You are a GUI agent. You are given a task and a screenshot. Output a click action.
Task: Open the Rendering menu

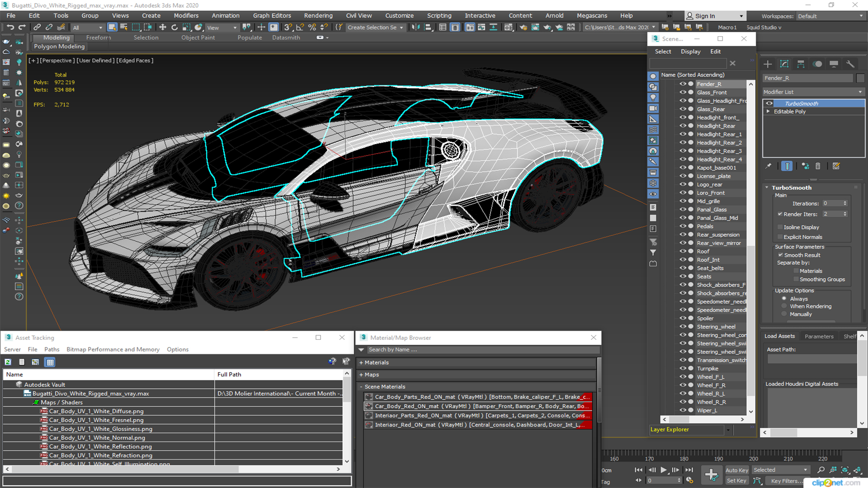[x=318, y=15]
